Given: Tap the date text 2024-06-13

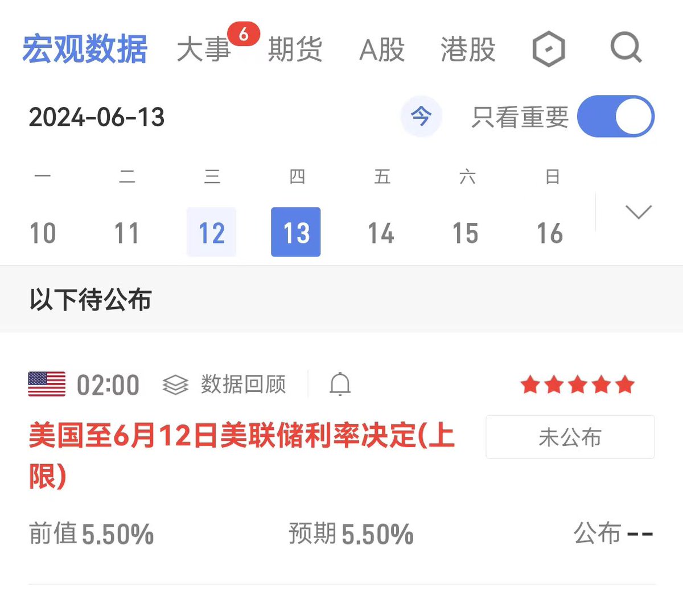Looking at the screenshot, I should point(97,117).
